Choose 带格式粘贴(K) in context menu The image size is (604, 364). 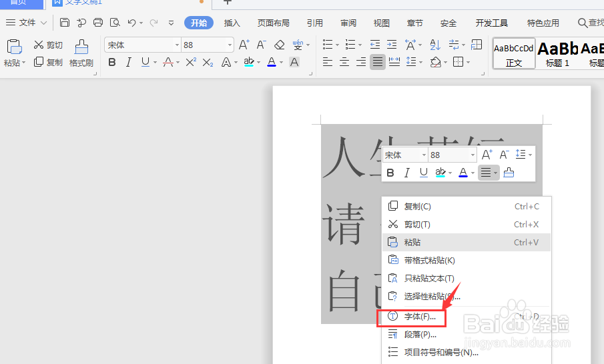click(x=467, y=261)
